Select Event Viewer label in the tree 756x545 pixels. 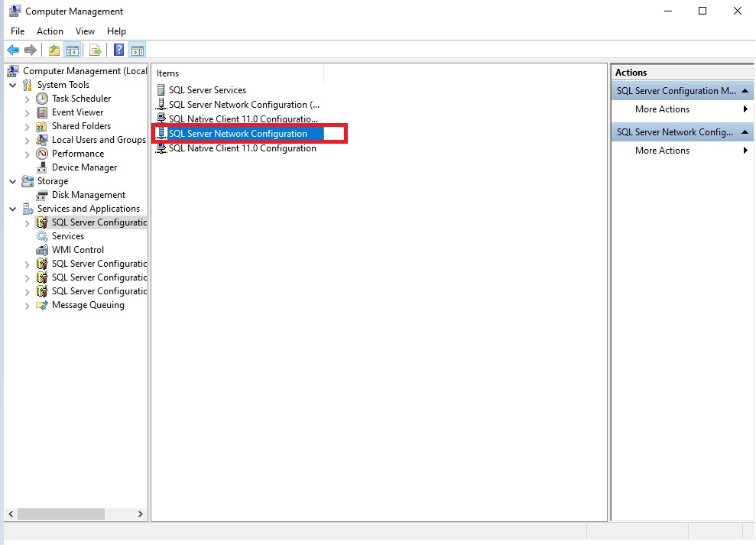[x=78, y=112]
